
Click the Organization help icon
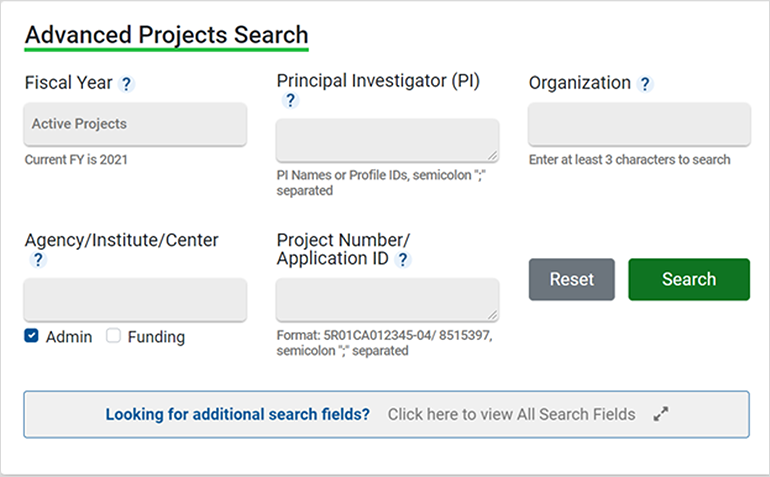(x=645, y=84)
